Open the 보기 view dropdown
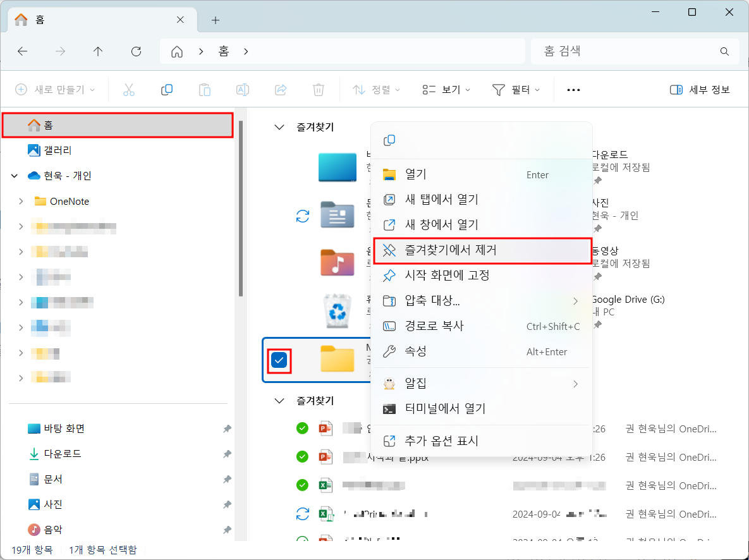 pos(446,89)
